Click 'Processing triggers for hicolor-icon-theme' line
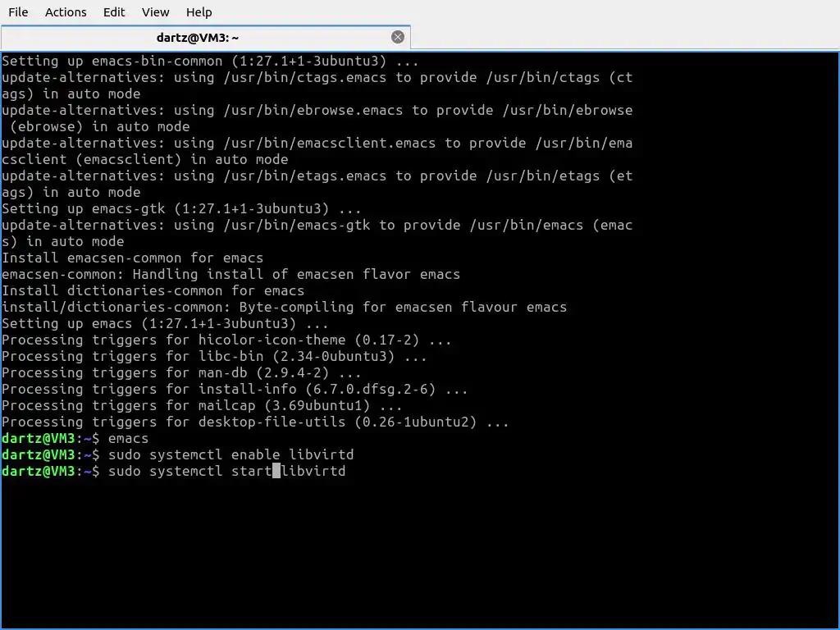Screen dimensions: 840x630 point(226,340)
